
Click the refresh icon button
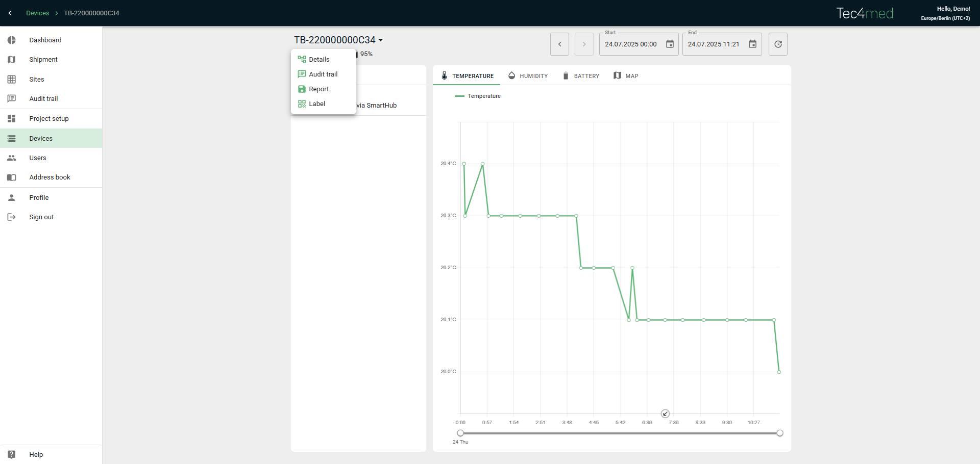(778, 44)
